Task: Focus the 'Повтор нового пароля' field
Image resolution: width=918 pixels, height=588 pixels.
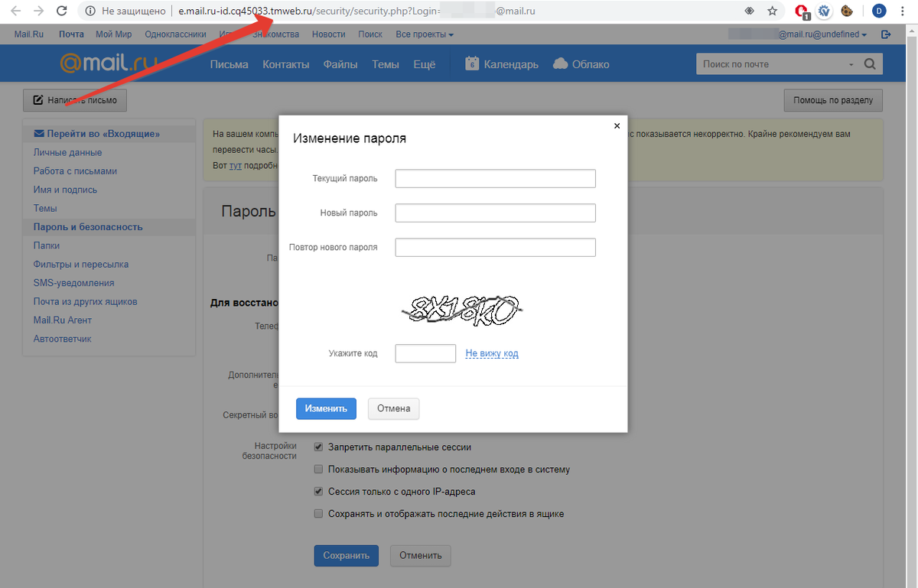Action: coord(496,247)
